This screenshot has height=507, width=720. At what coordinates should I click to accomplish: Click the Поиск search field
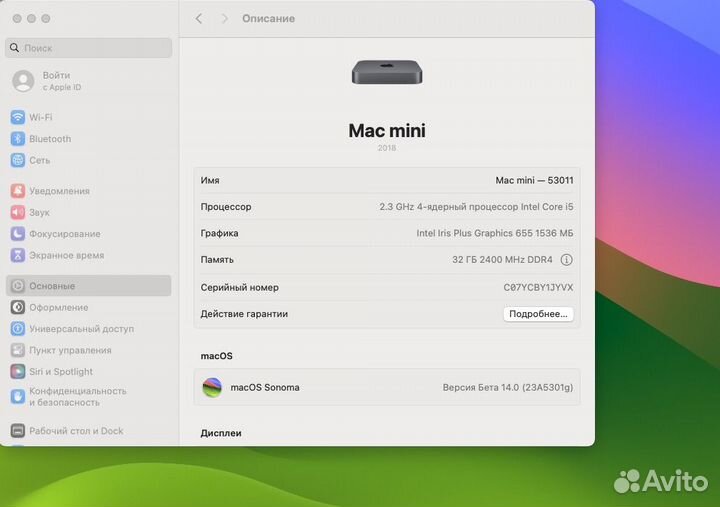click(x=89, y=48)
